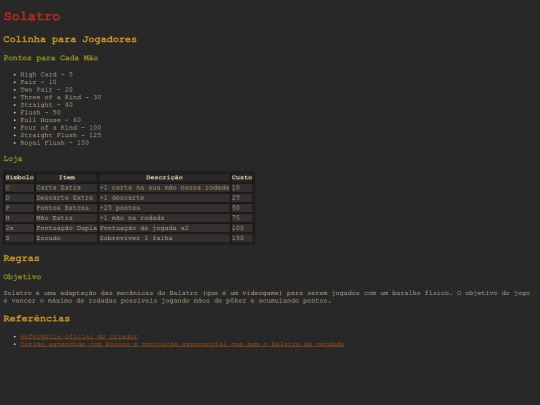This screenshot has height=405, width=540.
Task: Select the "Three of a Kind - 30" item
Action: click(x=61, y=97)
